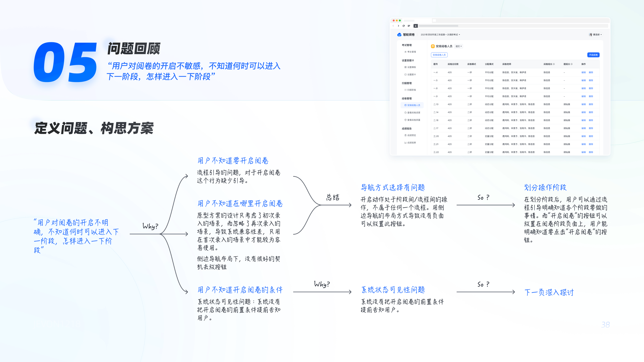Open the 语文 subject dropdown

[458, 46]
